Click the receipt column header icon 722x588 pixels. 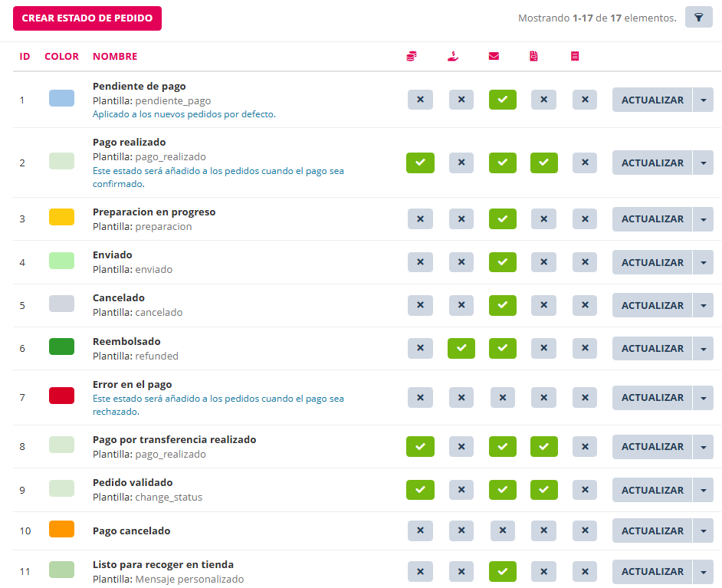575,56
